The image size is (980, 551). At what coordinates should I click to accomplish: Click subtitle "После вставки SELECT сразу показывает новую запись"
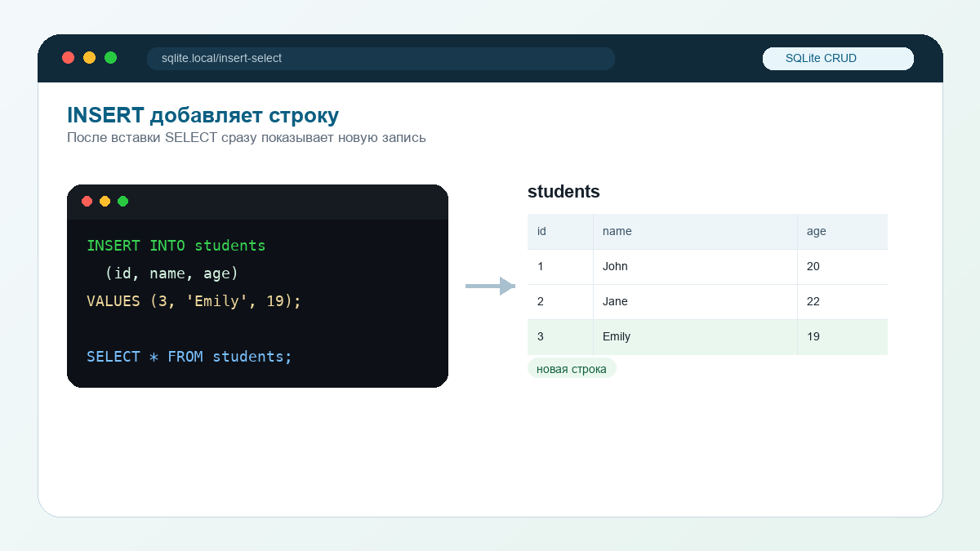247,138
